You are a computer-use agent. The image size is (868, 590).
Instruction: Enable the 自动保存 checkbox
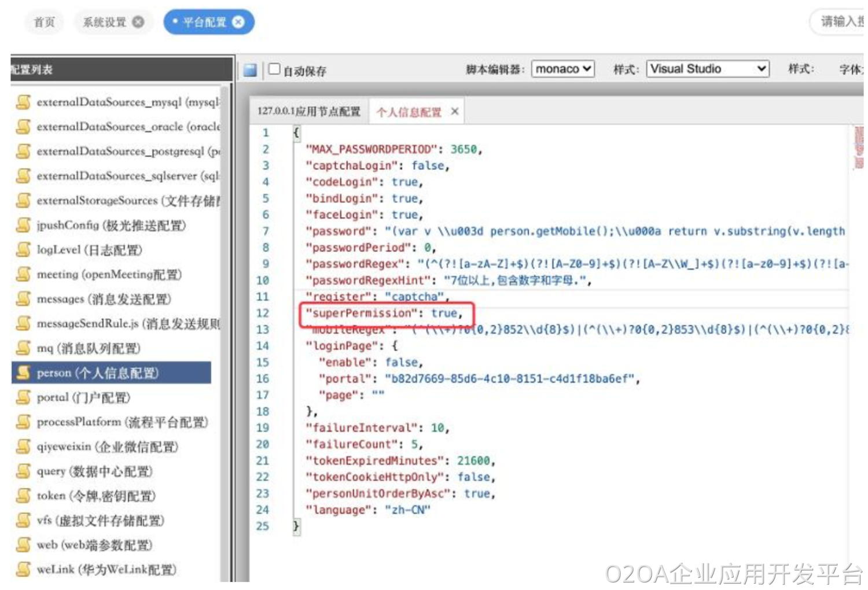274,69
